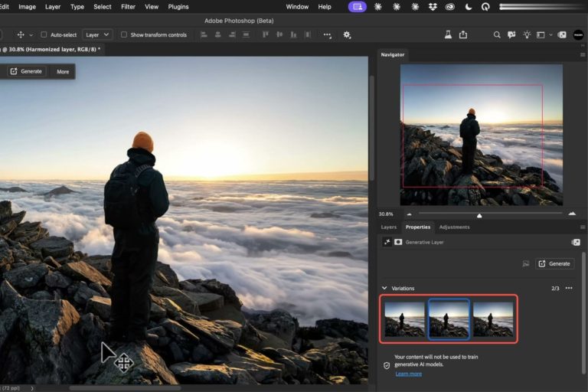Open the gear settings icon in options bar
Image resolution: width=588 pixels, height=392 pixels.
(x=347, y=35)
